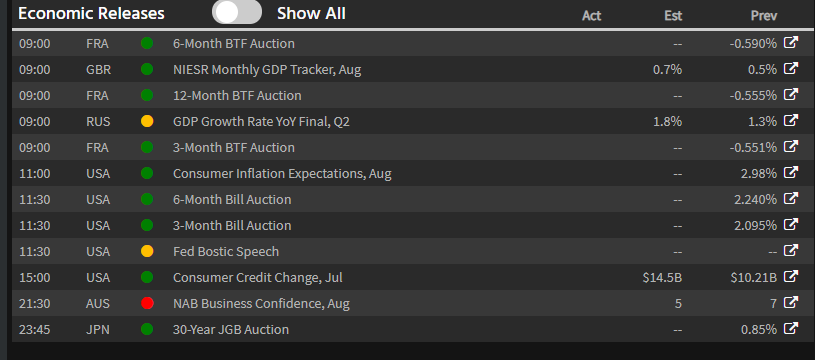Open external link for 3-Month BTF Auction
This screenshot has width=815, height=360.
791,146
